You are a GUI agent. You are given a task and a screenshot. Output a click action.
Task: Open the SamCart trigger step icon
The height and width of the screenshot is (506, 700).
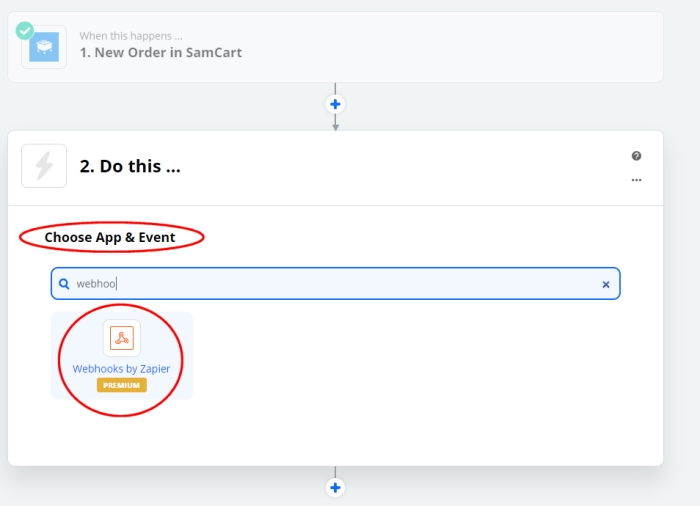pos(44,47)
